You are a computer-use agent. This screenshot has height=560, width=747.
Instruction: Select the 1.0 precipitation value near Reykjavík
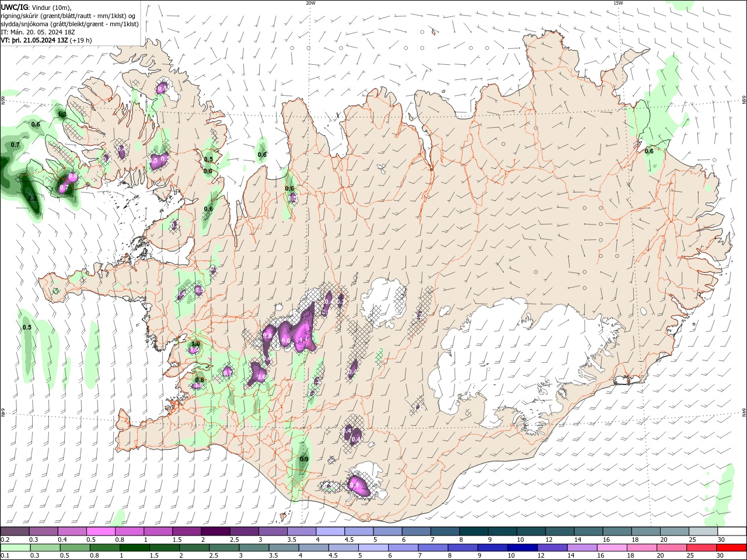(x=196, y=344)
